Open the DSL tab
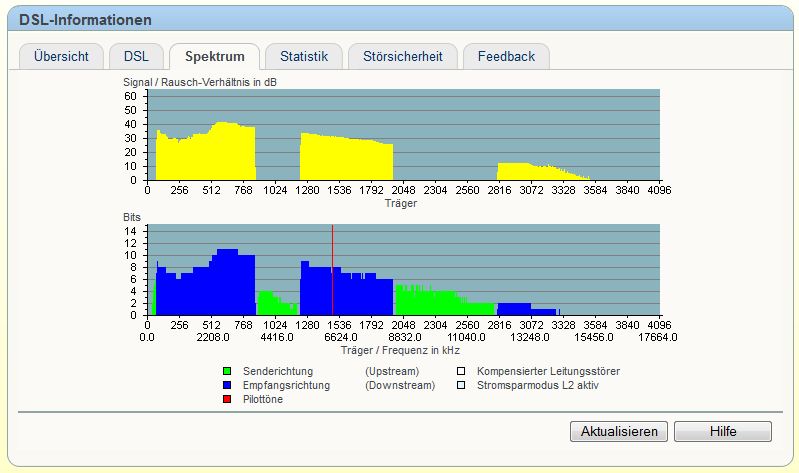 pos(136,56)
